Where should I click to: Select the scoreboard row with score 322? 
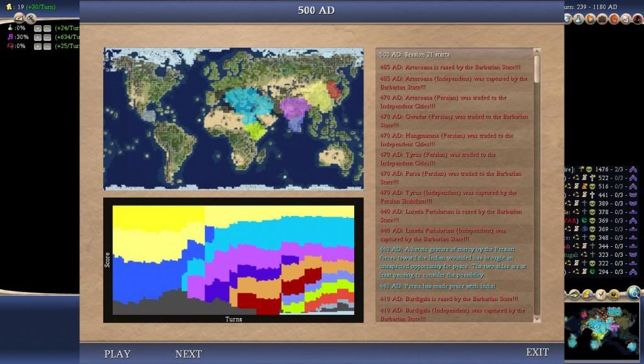[x=601, y=263]
